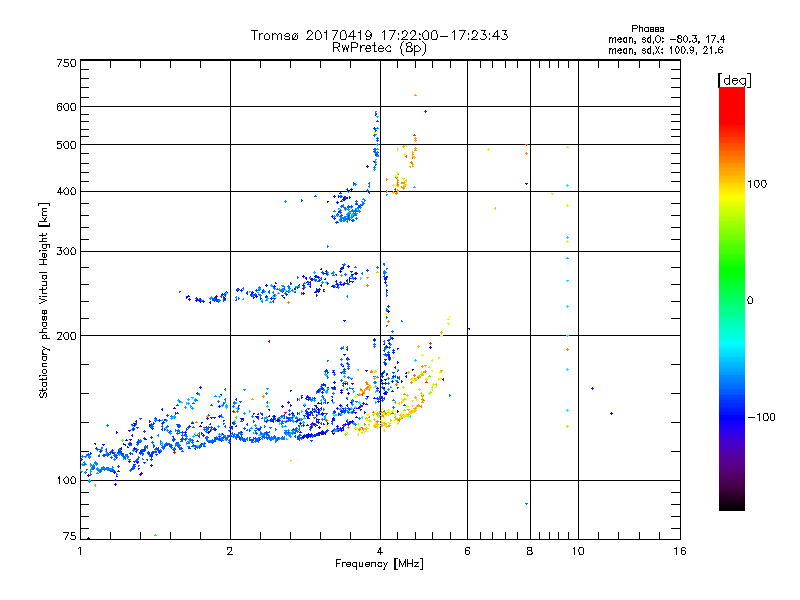Click the isolated orange point above 600 km
This screenshot has height=600, width=800.
pyautogui.click(x=415, y=95)
